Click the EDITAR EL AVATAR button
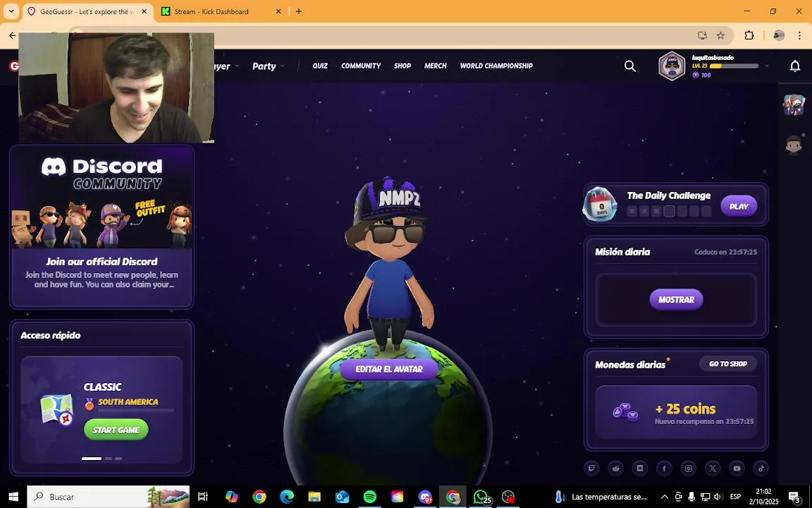The height and width of the screenshot is (508, 812). pos(389,369)
